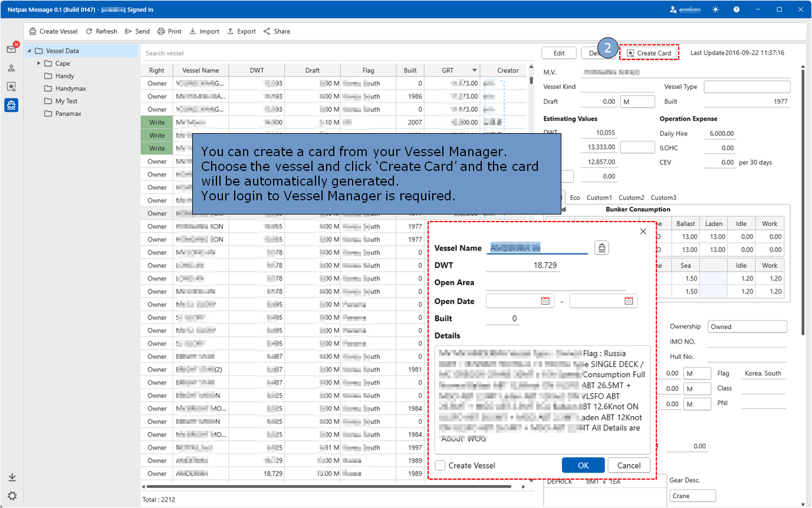Open the Vessel Manager ship sidebar icon
Image resolution: width=812 pixels, height=508 pixels.
tap(11, 105)
